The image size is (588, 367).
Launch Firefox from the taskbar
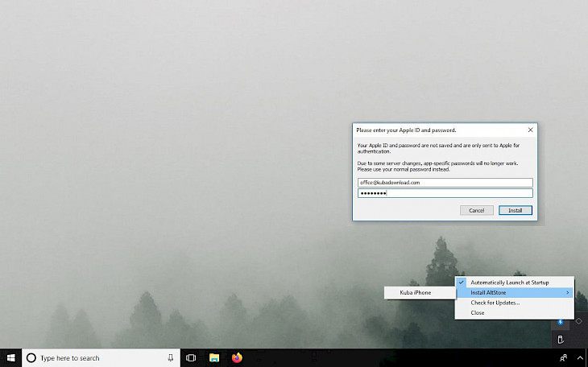(237, 358)
